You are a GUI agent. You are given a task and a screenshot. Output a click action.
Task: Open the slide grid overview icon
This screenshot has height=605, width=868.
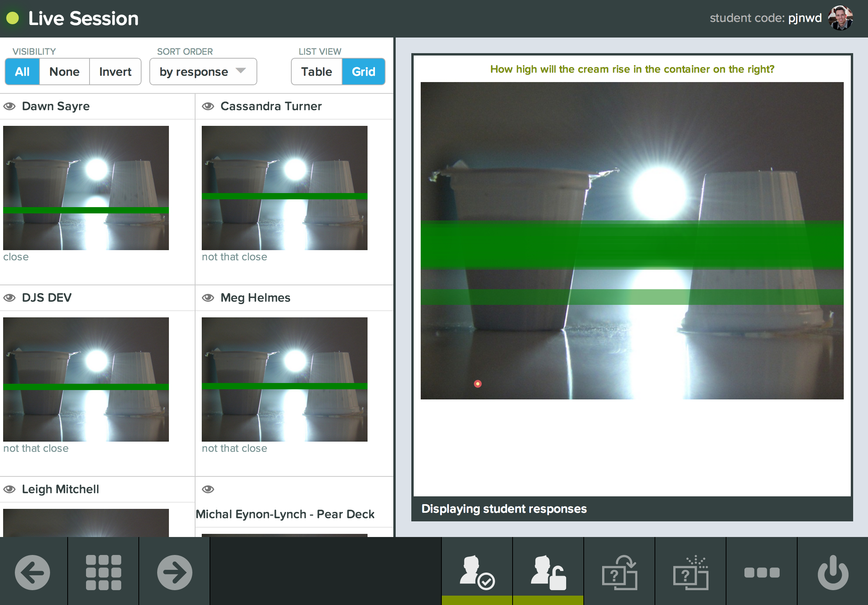point(104,572)
